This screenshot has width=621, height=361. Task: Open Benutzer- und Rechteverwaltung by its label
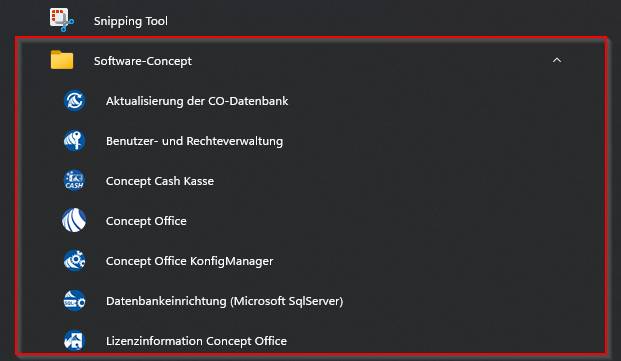[x=194, y=141]
